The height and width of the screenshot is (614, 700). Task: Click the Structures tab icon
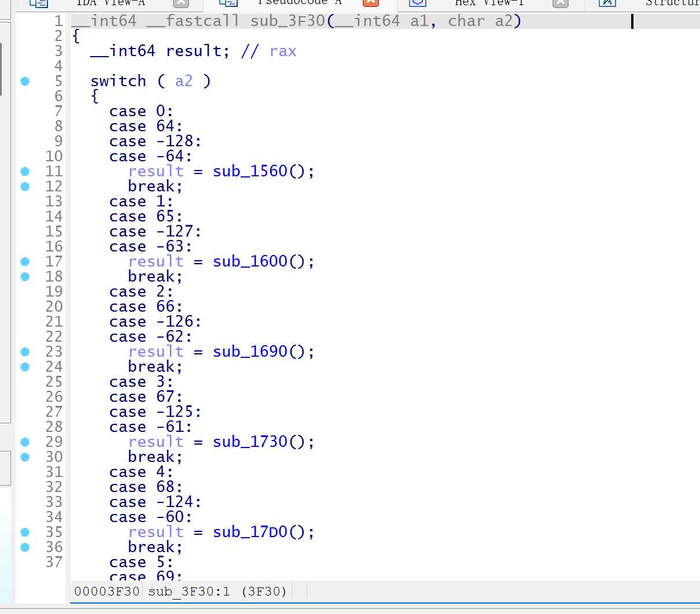point(606,3)
